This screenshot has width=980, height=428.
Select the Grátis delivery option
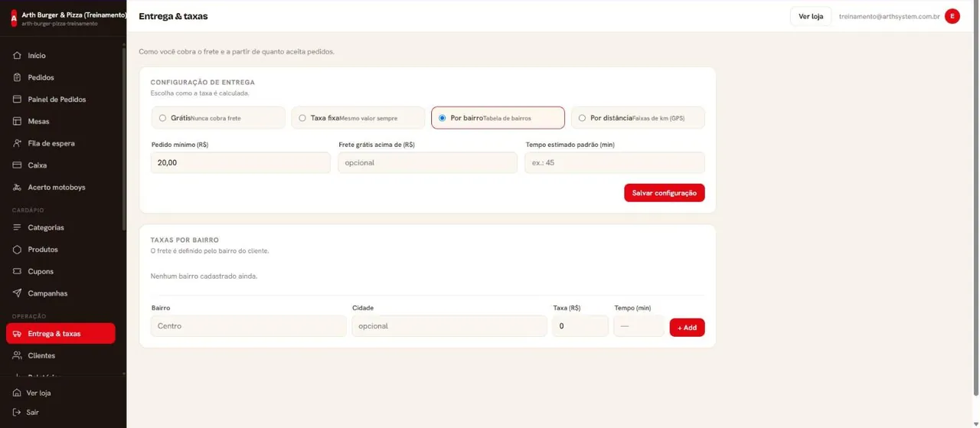coord(218,118)
